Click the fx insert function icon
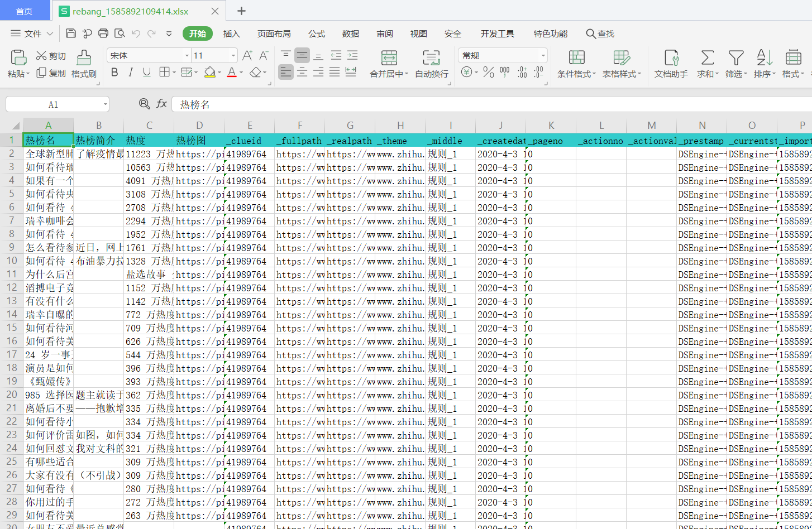Viewport: 812px width, 529px height. pos(161,104)
